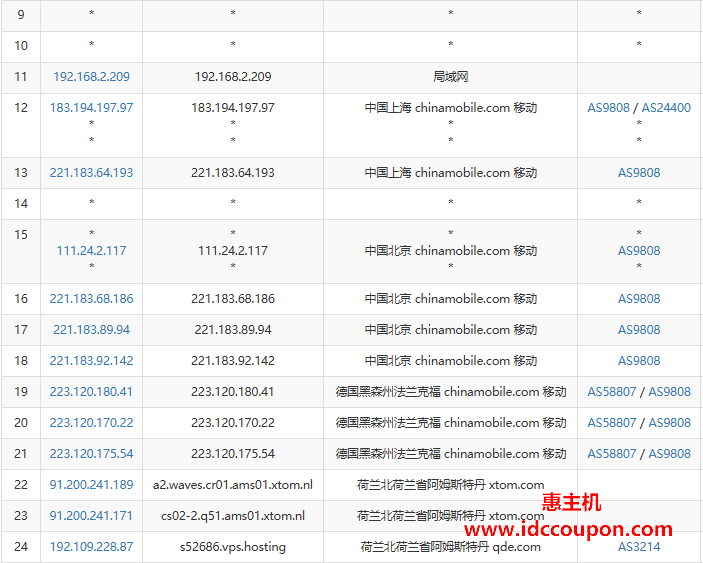Select the blue 221.183.92.142 IP link
Image resolution: width=703 pixels, height=563 pixels.
pos(91,360)
